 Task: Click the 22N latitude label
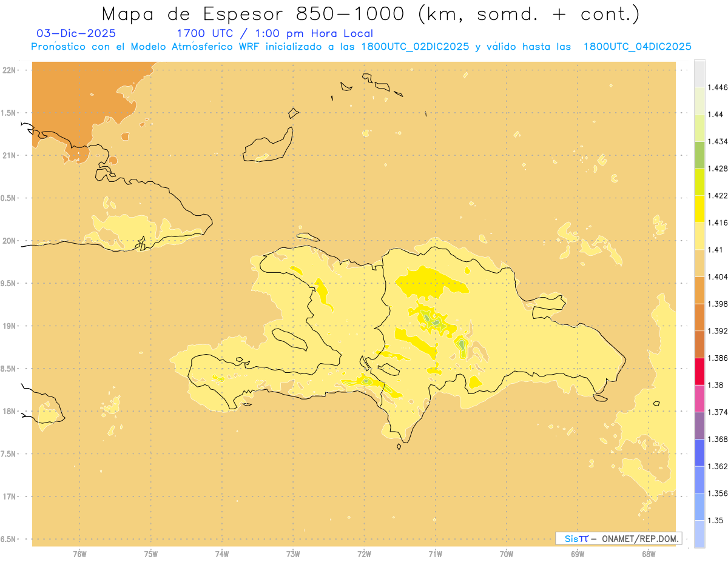[x=9, y=70]
